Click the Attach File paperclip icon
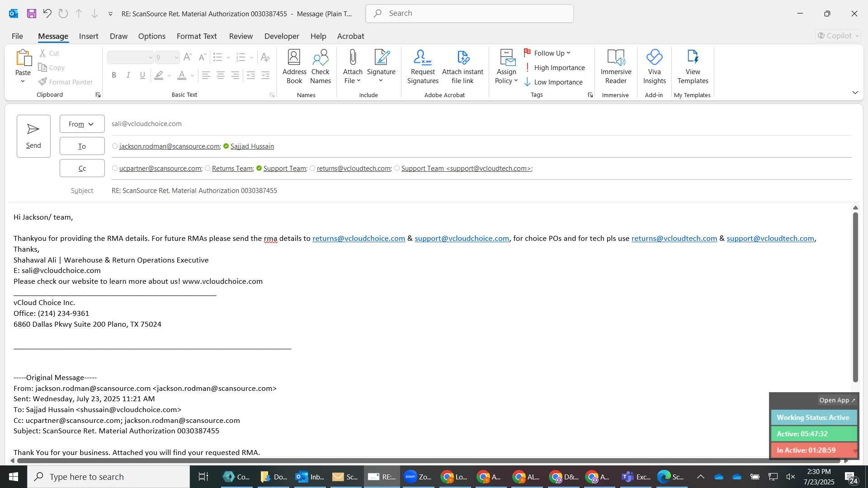Screen dimensions: 868x488 click(353, 57)
